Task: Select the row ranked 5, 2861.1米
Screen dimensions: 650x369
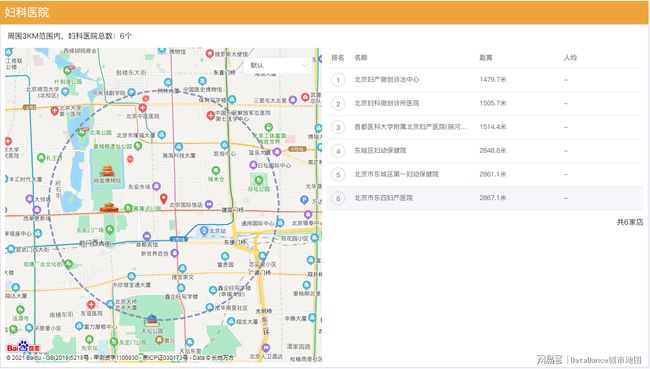Action: (485, 174)
